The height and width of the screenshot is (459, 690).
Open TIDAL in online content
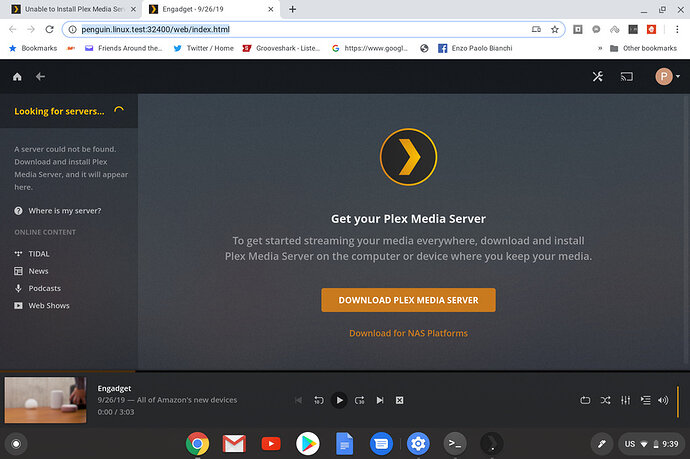[x=32, y=254]
